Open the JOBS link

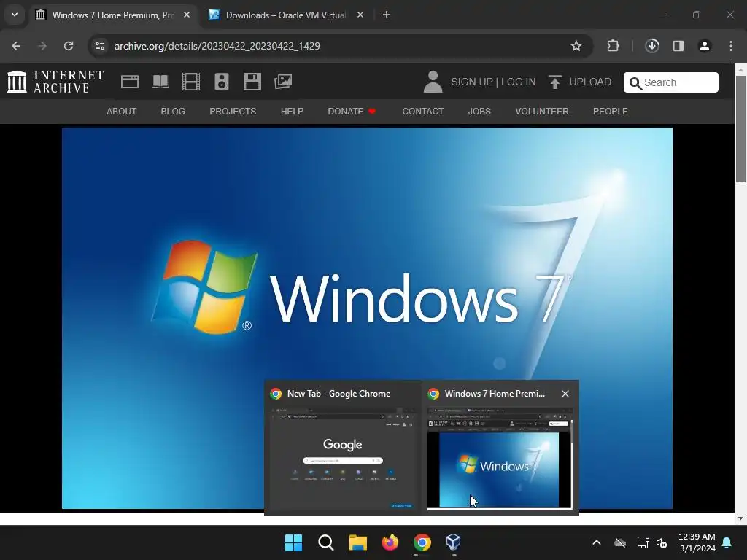point(479,112)
